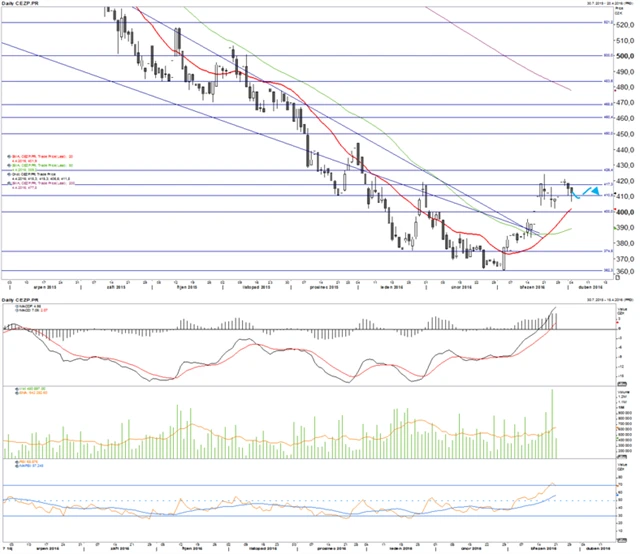Screen dimensions: 640x554
Task: Click 'leden 2016' on the upper time axis
Action: [x=392, y=287]
